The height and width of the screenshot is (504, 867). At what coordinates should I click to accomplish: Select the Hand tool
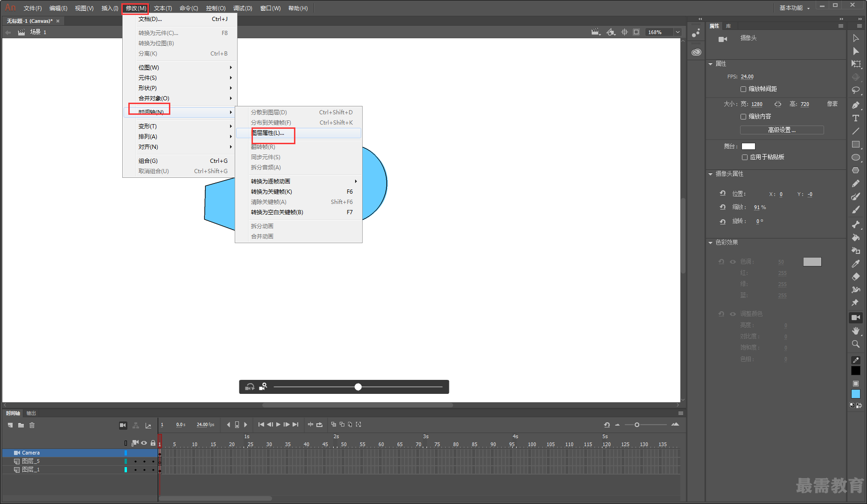click(x=856, y=331)
